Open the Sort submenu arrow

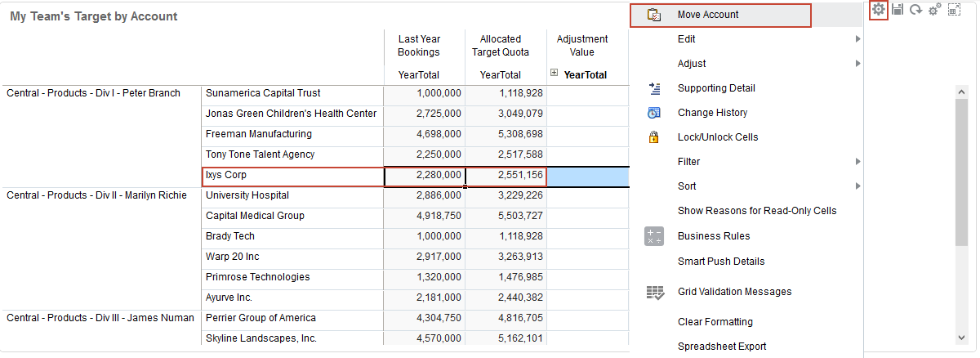857,186
